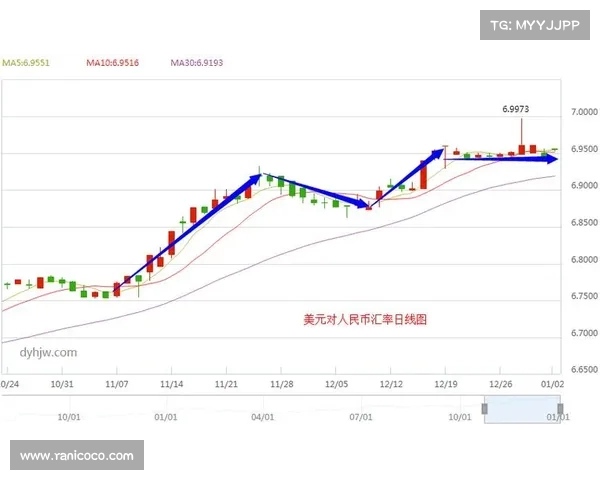Toggle the MA5:6.9551 legend entry
600x480 pixels.
point(26,63)
